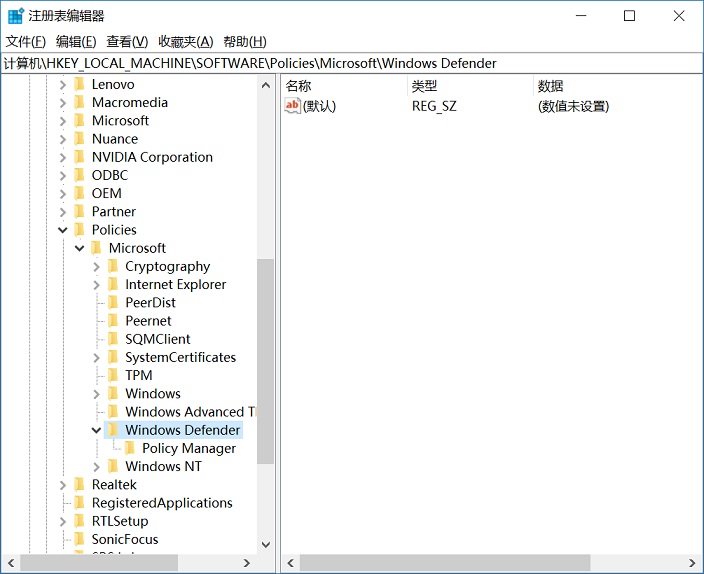Click the SystemCertificates folder icon
Viewport: 704px width, 574px height.
click(113, 357)
